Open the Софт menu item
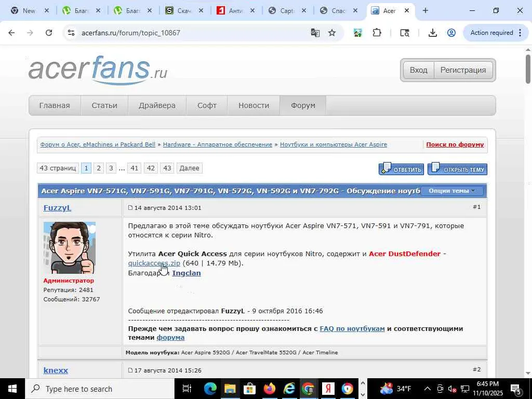This screenshot has width=532, height=399. pos(207,105)
